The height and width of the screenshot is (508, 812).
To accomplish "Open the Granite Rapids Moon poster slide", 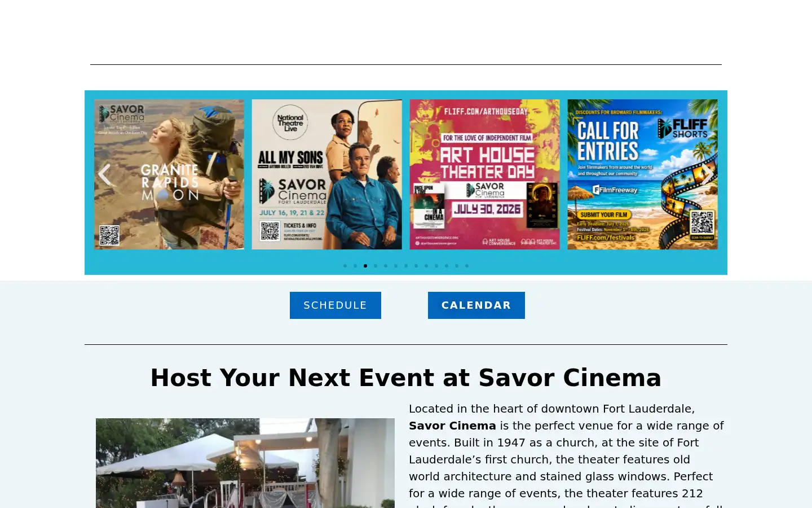I will pos(169,174).
